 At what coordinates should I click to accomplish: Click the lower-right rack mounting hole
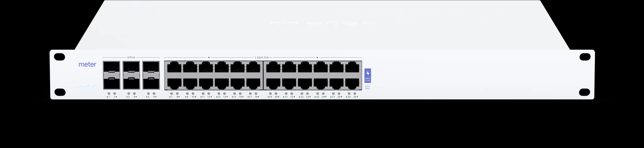pos(584,92)
